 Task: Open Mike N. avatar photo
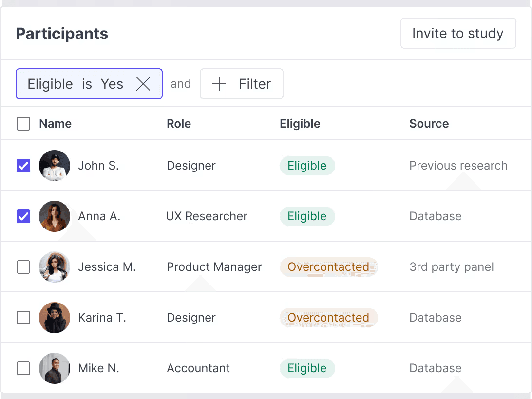(55, 368)
